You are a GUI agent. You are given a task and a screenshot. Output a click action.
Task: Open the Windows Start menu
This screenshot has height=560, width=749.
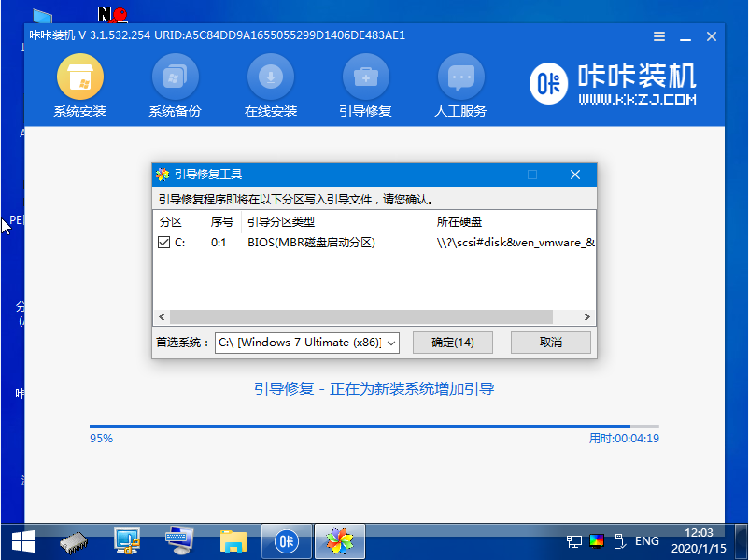click(21, 540)
